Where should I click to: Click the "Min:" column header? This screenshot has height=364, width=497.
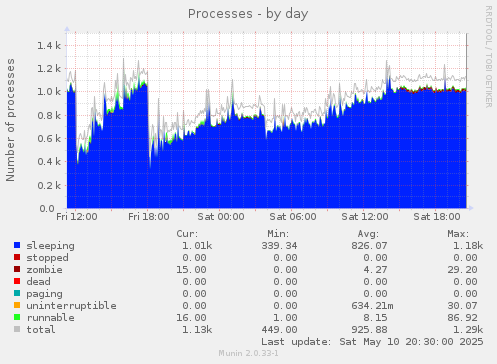pyautogui.click(x=278, y=234)
